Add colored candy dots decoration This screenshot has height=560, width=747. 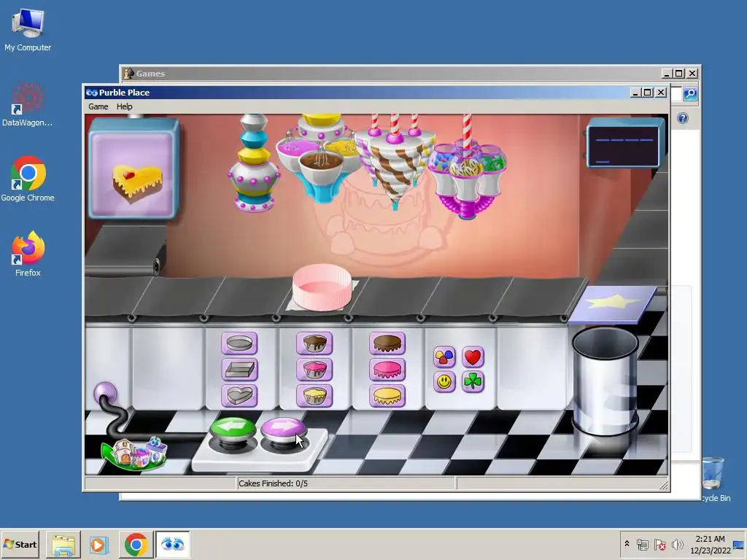tap(444, 357)
